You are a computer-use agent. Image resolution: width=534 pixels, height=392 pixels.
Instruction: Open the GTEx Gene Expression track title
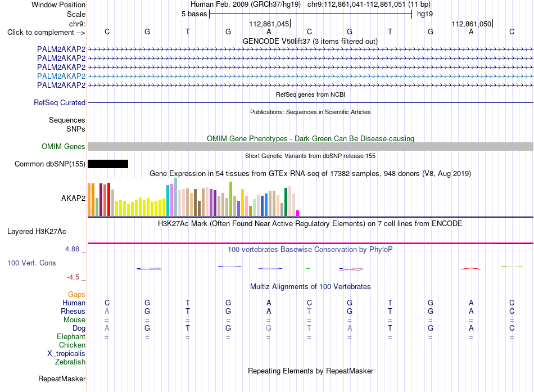pos(310,173)
